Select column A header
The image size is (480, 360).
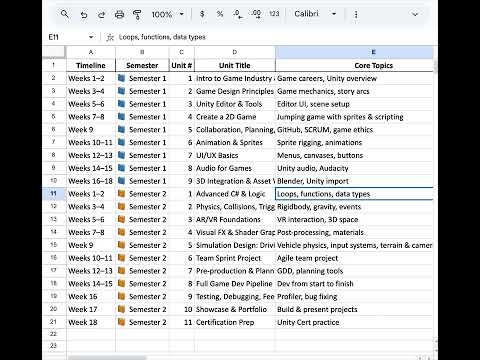(x=91, y=52)
